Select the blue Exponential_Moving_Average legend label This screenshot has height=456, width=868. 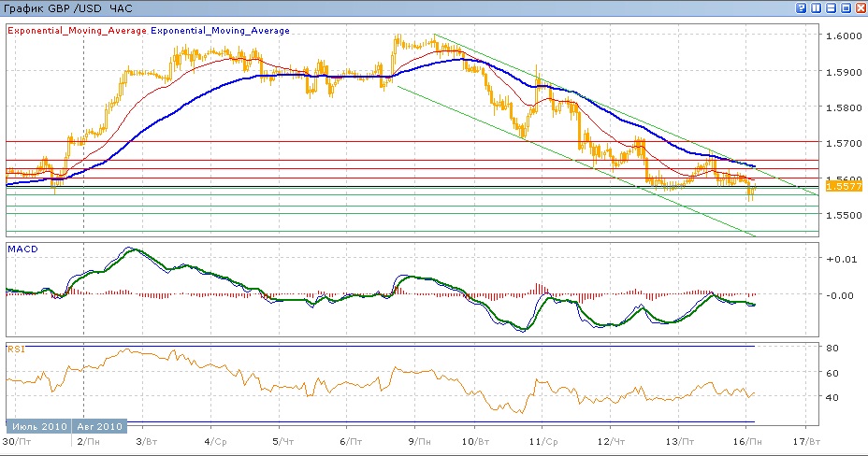pyautogui.click(x=220, y=31)
